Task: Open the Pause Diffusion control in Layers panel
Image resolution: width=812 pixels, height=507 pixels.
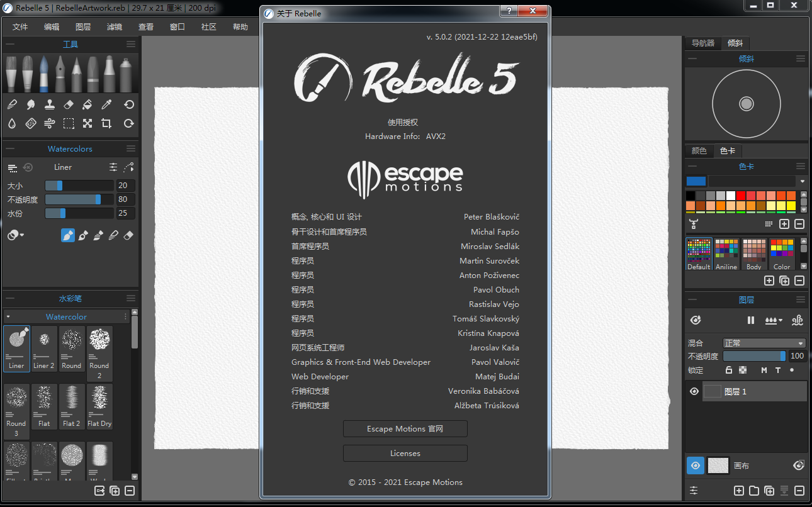Action: (x=751, y=320)
